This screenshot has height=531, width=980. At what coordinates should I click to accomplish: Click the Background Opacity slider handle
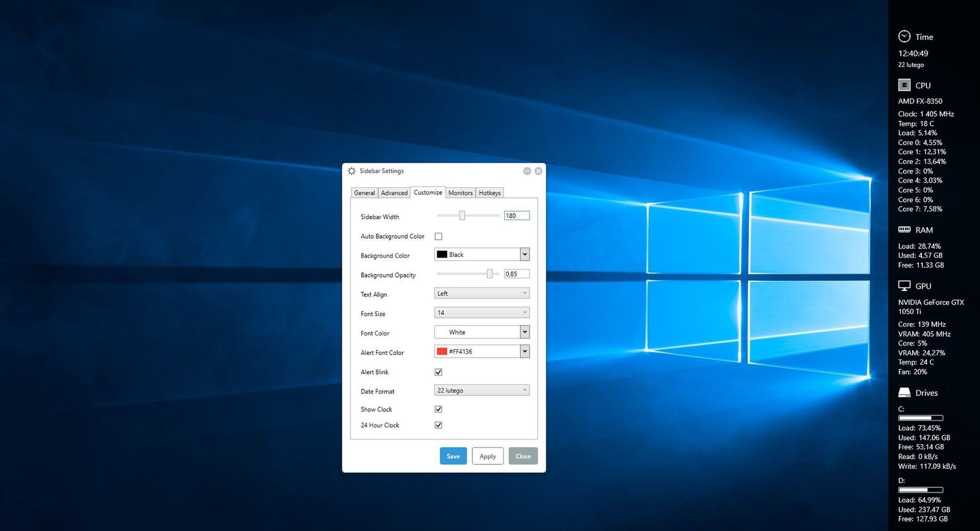click(489, 273)
